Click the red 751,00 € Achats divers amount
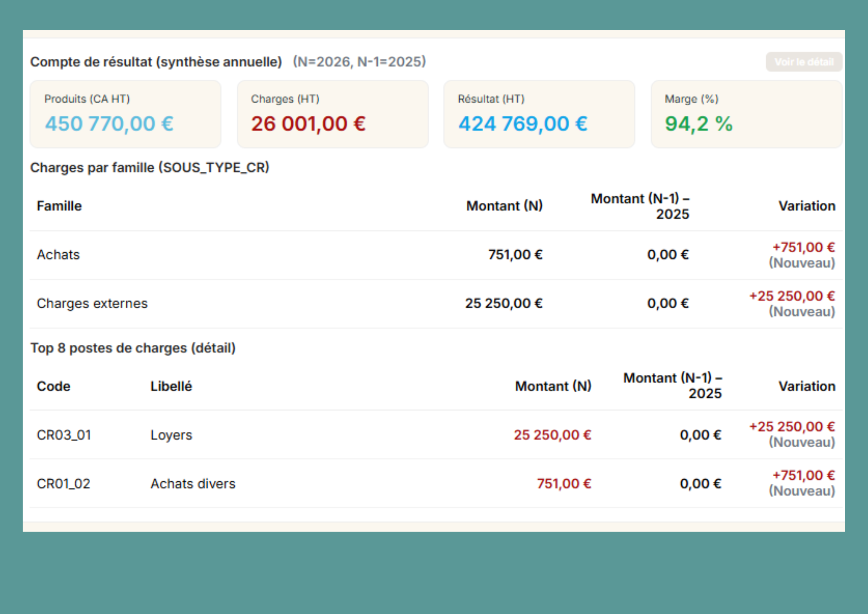 pos(564,484)
